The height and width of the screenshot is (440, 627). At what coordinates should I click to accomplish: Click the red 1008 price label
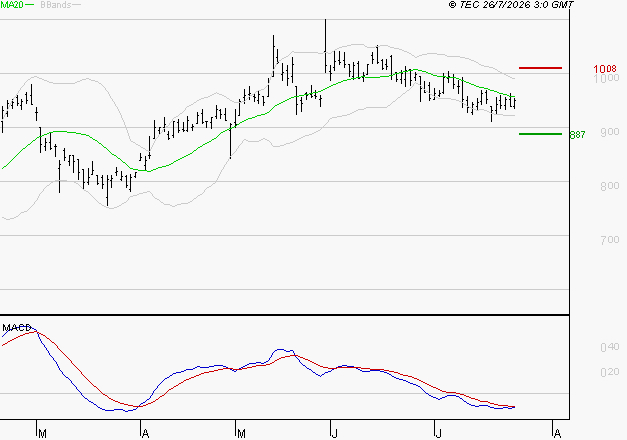point(605,69)
